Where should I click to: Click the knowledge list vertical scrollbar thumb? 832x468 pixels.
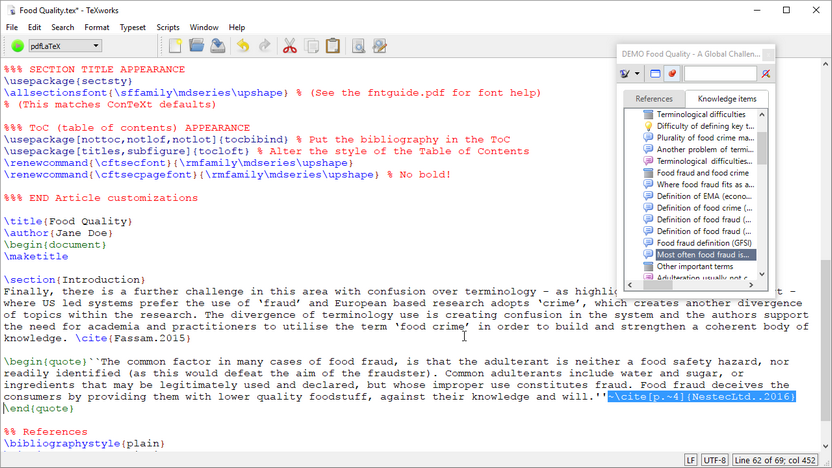pos(762,148)
